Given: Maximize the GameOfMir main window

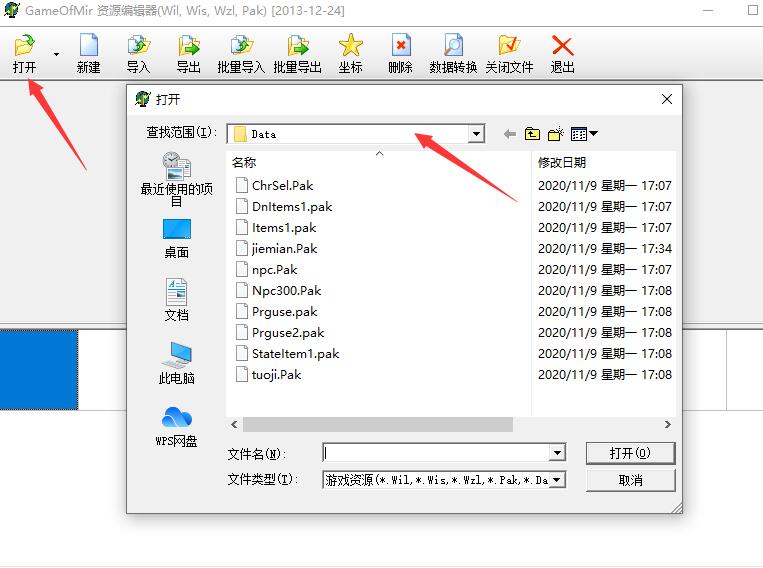Looking at the screenshot, I should [x=753, y=10].
